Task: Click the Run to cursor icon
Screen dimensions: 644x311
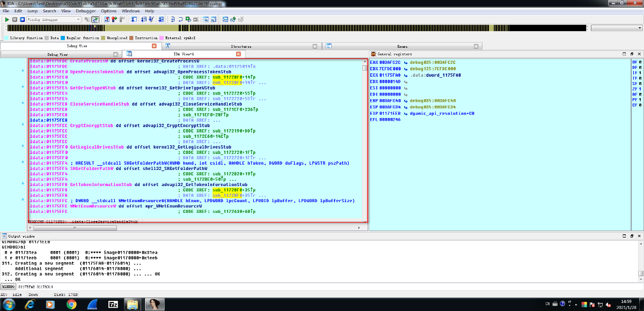Action: 188,19
